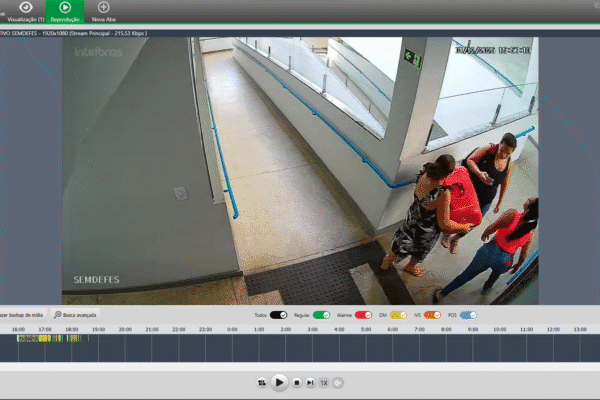Screen dimensions: 600x400
Task: Click the synchronized playback icon left of Play
Action: [262, 382]
